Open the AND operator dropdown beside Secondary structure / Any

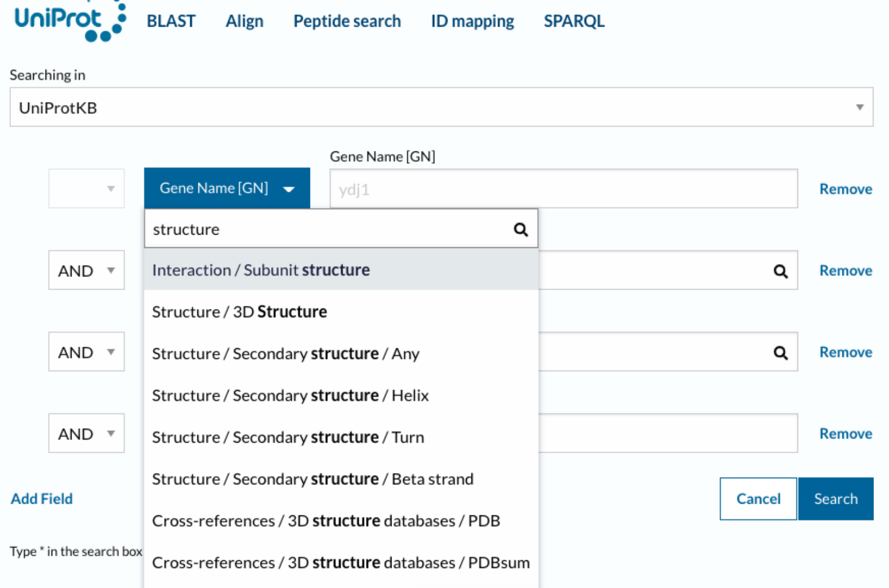[87, 352]
